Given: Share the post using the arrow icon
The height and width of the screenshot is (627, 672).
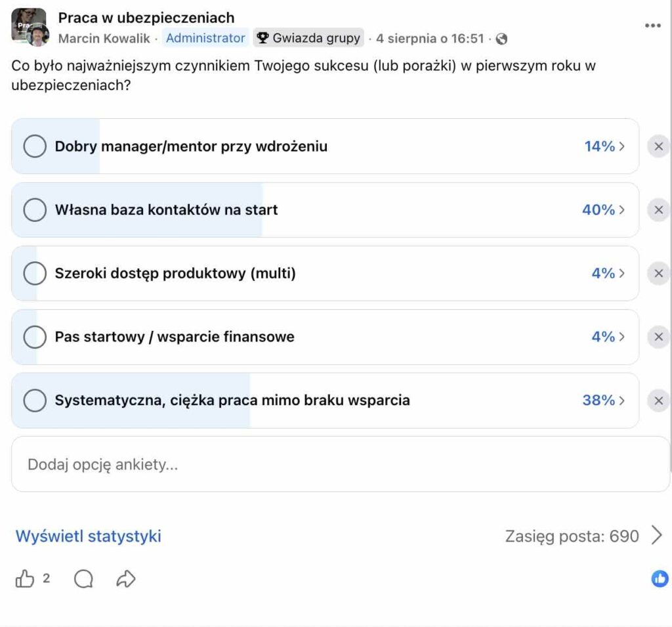Looking at the screenshot, I should (126, 578).
